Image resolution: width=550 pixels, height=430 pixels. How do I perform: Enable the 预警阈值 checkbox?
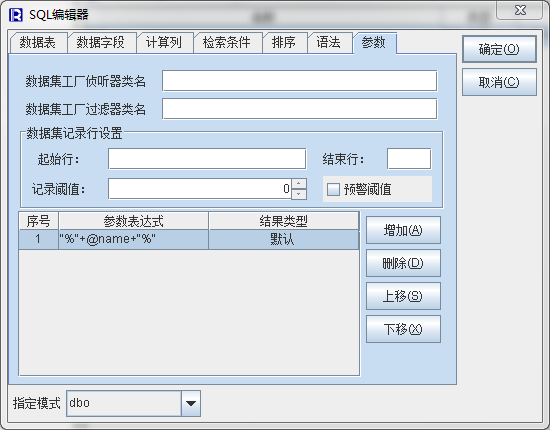(x=333, y=189)
